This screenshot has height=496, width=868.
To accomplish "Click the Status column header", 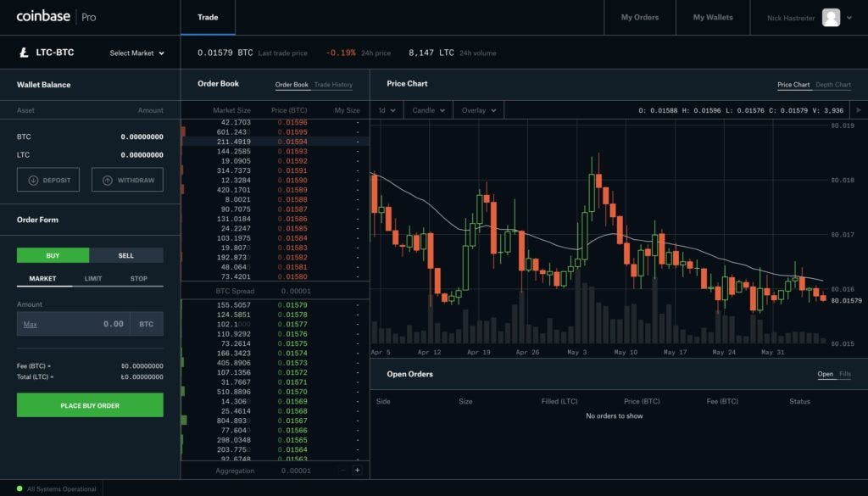I will click(x=799, y=401).
